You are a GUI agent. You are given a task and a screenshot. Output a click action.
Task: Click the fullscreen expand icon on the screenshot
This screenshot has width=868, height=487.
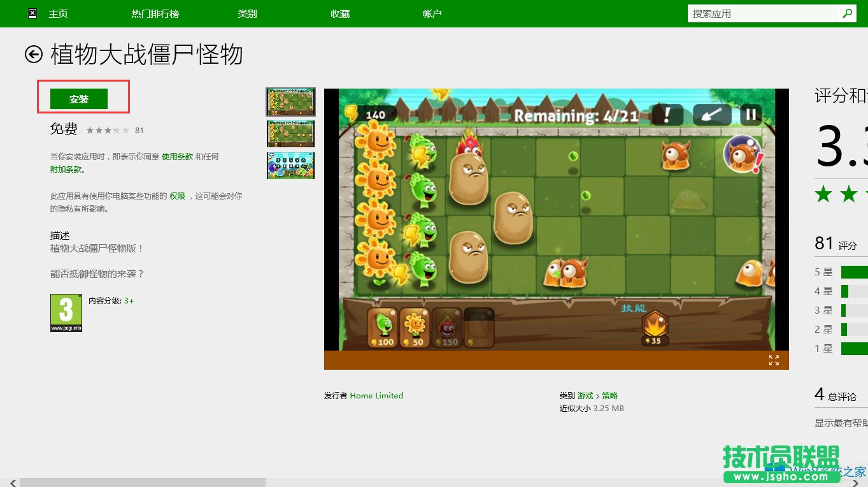(774, 360)
